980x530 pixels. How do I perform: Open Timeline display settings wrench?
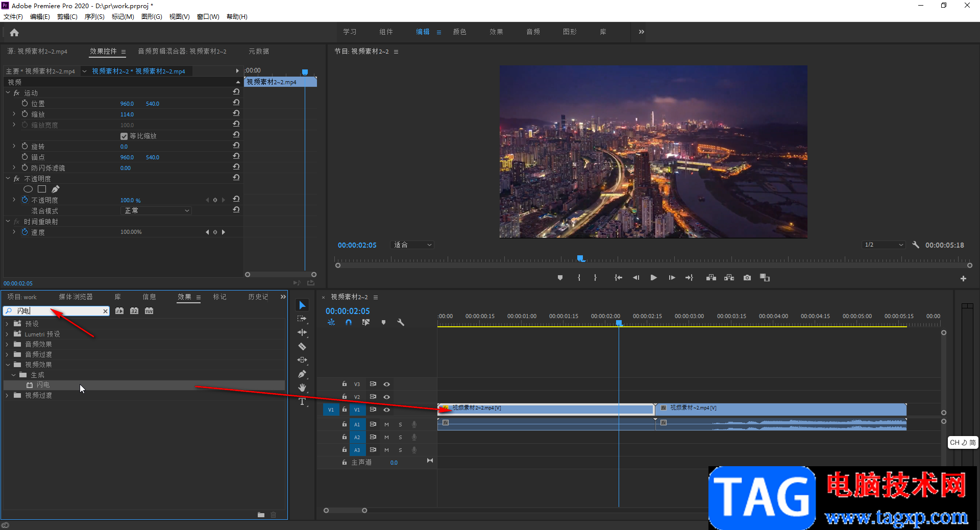tap(401, 322)
